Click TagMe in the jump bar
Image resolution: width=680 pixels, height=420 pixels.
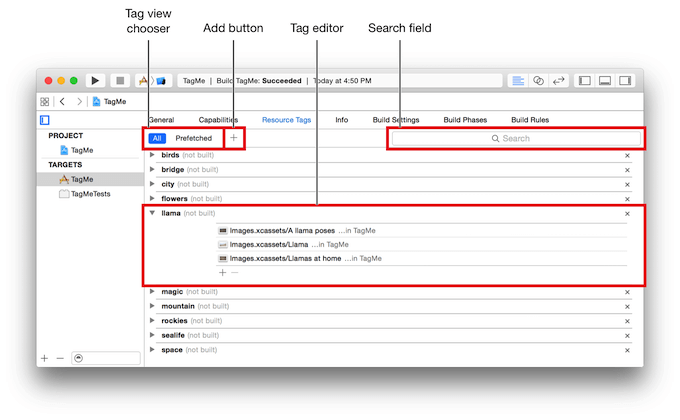[109, 102]
